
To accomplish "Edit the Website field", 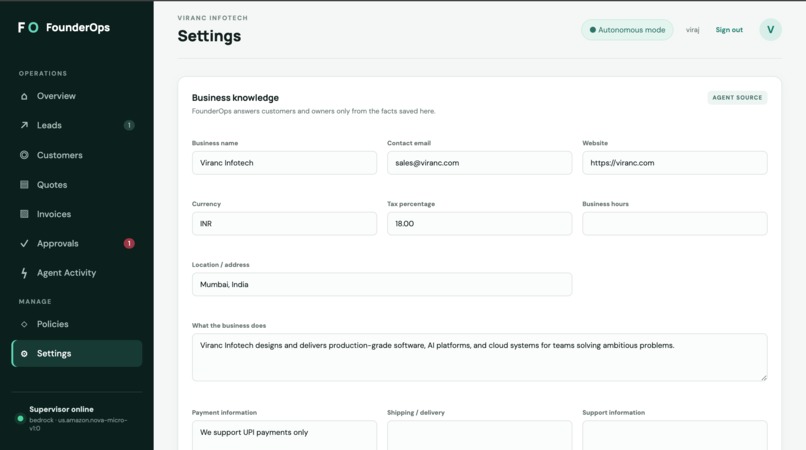I will pos(674,163).
